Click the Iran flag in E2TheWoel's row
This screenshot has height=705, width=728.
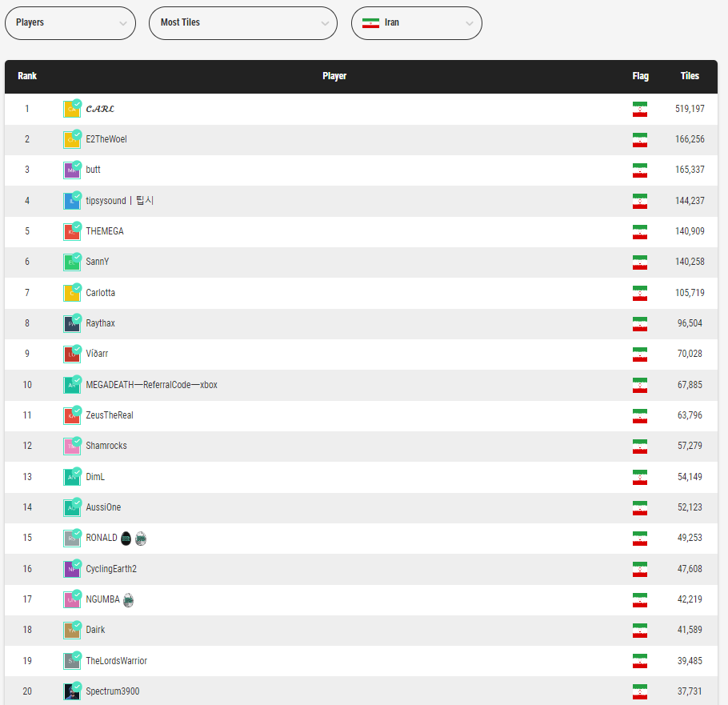(x=639, y=140)
